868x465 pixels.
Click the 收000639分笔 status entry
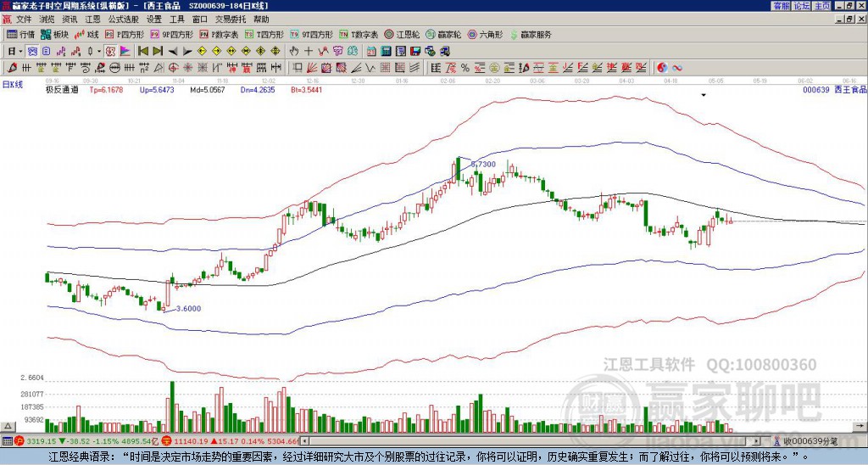click(x=805, y=441)
